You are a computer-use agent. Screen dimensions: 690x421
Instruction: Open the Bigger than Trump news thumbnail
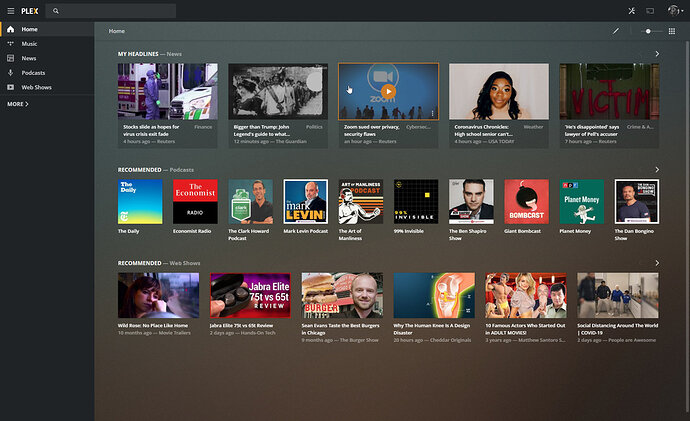(x=278, y=91)
